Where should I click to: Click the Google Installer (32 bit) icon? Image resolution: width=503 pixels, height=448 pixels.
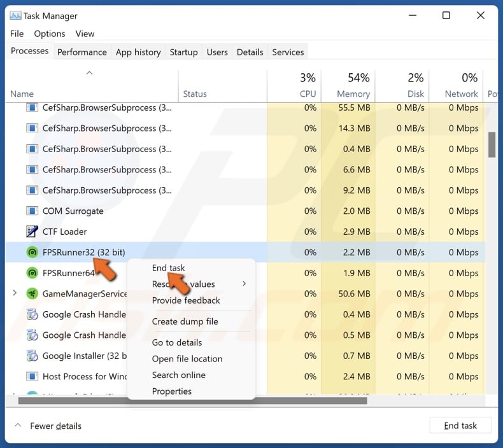click(x=32, y=356)
